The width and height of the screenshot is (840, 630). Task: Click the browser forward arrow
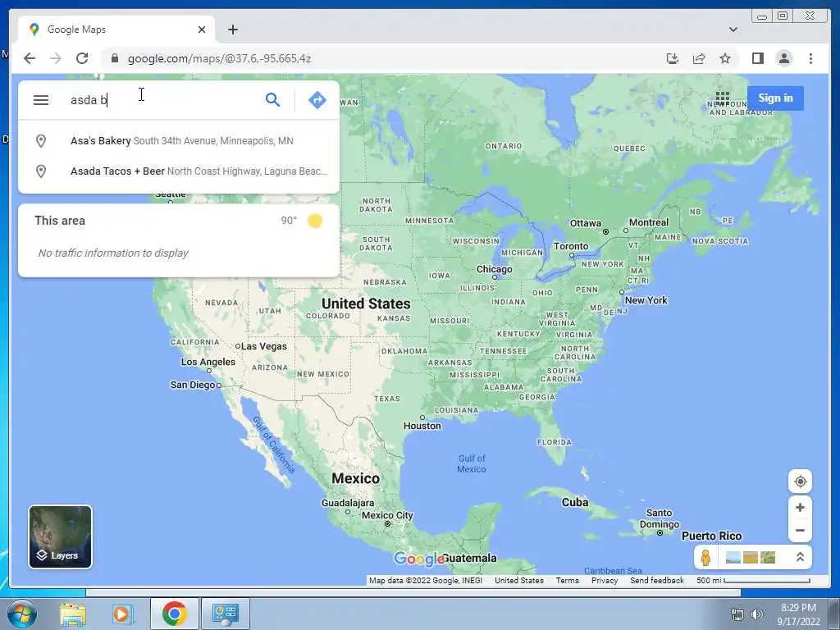click(x=56, y=58)
